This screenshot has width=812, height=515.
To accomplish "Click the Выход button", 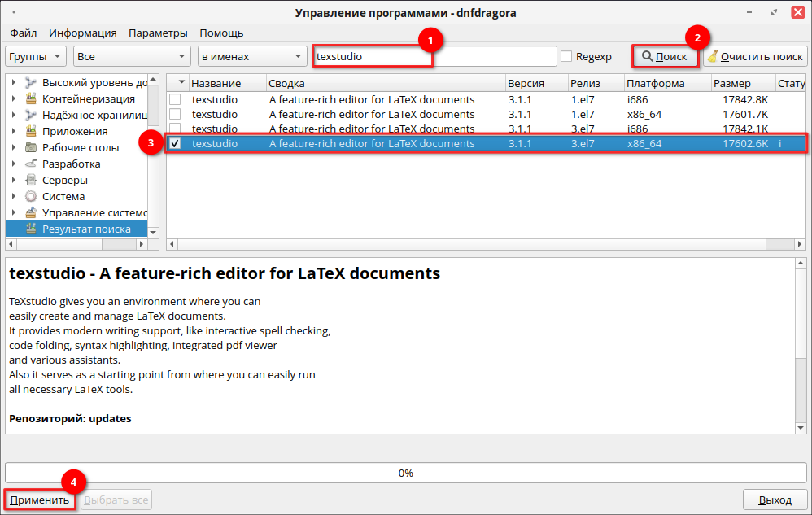I will (775, 500).
